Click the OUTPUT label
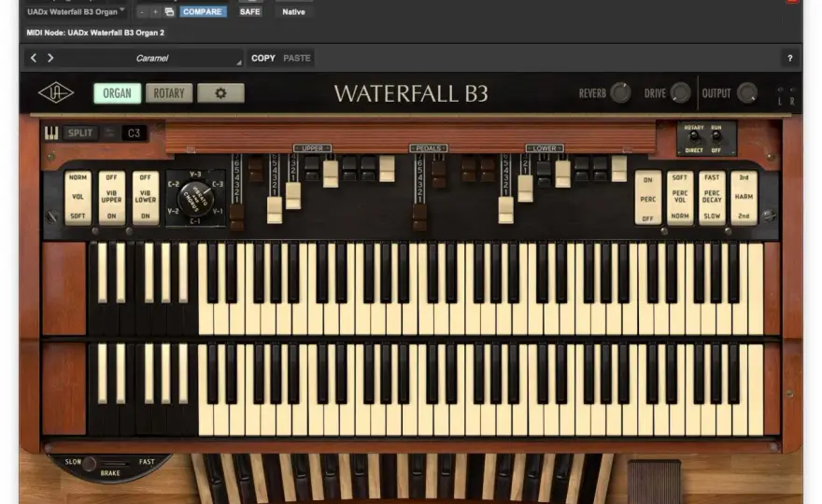This screenshot has height=504, width=822. [x=716, y=93]
